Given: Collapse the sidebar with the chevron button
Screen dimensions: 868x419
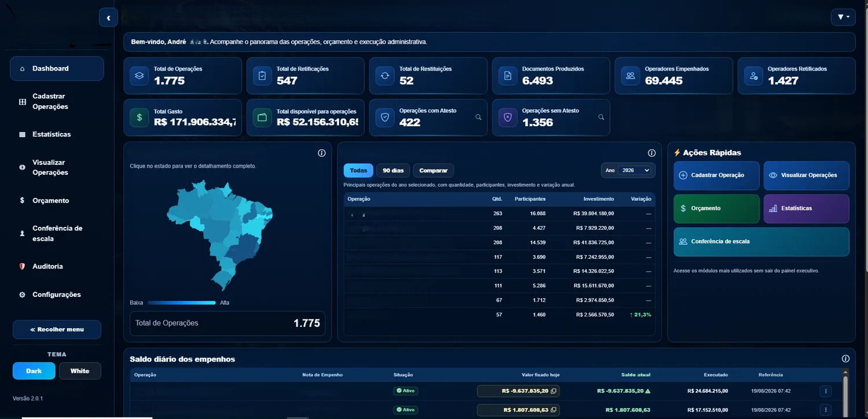Looking at the screenshot, I should click(x=108, y=18).
